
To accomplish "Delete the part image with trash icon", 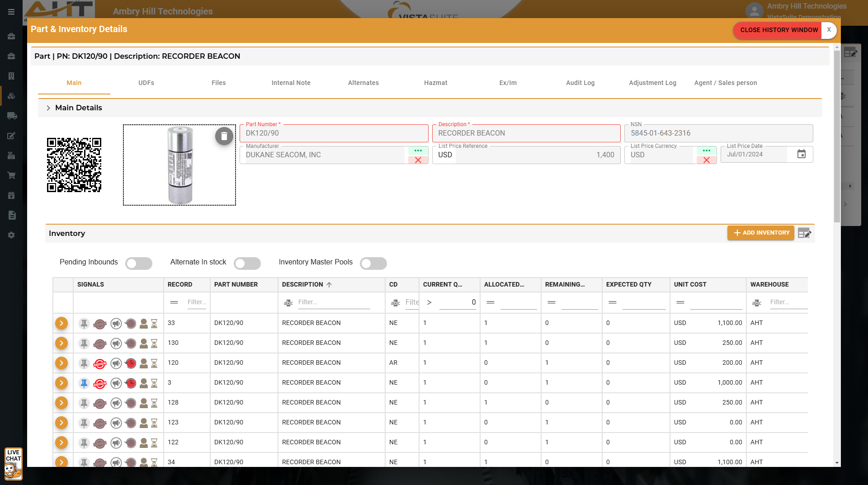I will [224, 136].
